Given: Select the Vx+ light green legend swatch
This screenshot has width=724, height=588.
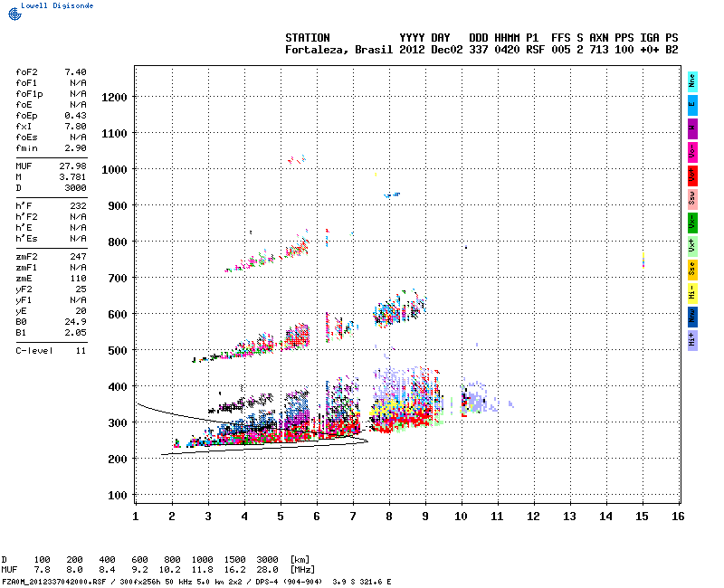Looking at the screenshot, I should 692,246.
